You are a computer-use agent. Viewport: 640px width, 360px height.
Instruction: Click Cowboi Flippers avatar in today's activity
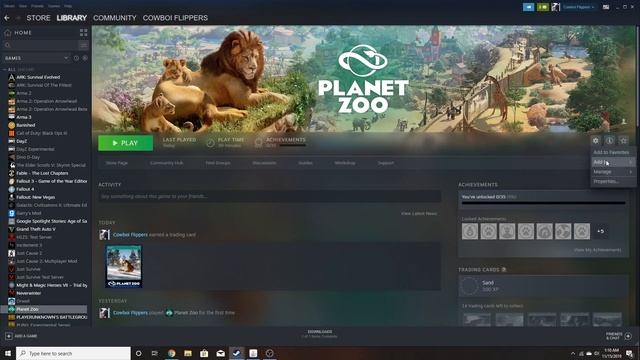pyautogui.click(x=104, y=235)
